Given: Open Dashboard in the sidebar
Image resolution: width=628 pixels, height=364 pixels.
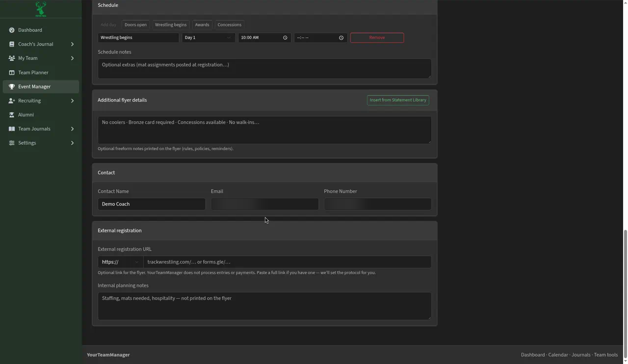Looking at the screenshot, I should 41,30.
